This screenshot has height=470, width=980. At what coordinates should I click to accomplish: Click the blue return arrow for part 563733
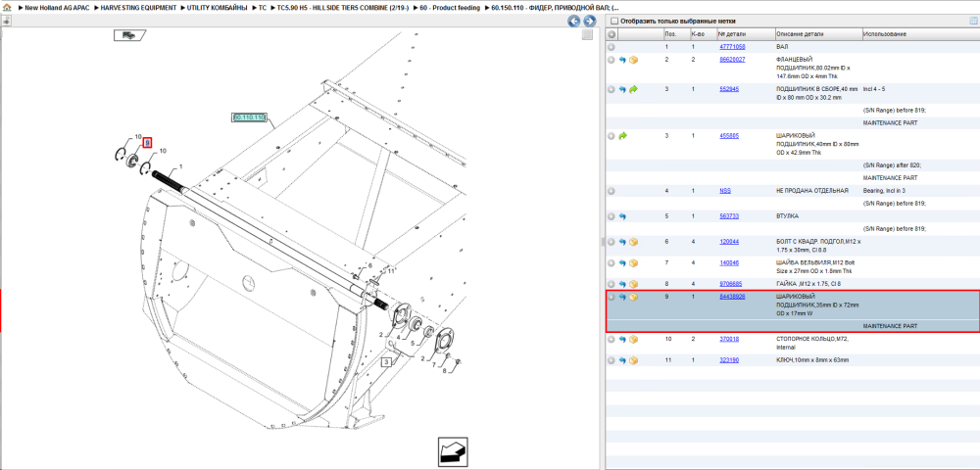(622, 216)
